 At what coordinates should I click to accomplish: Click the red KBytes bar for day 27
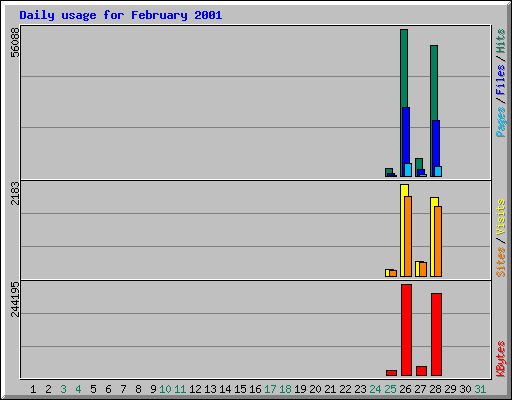click(421, 371)
